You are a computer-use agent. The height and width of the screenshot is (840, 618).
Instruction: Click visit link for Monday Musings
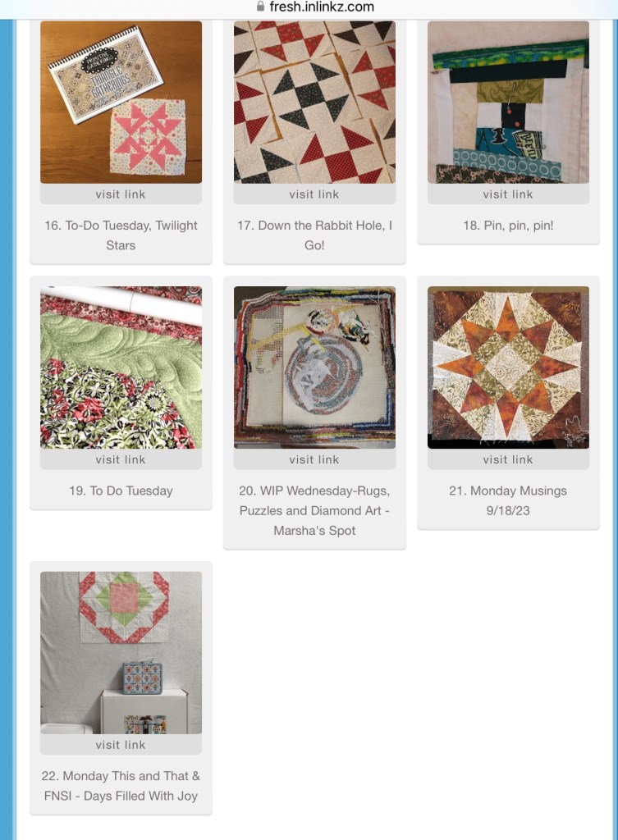tap(508, 459)
